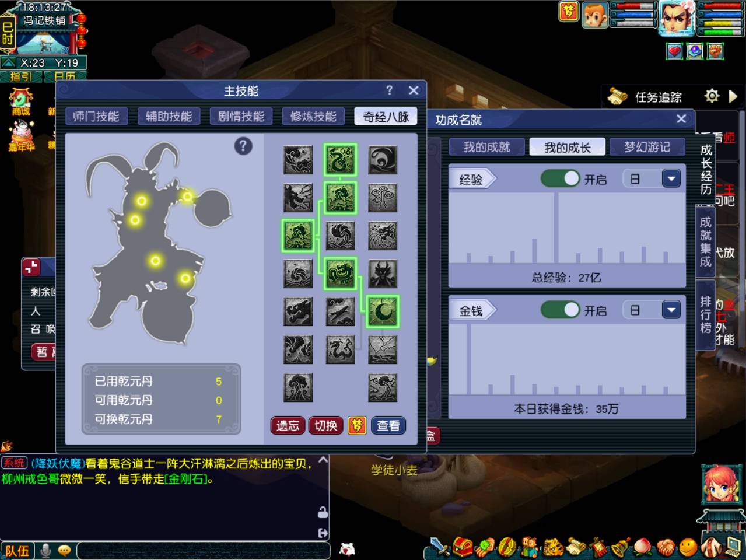Open the monkey pet portrait
The image size is (746, 560).
click(596, 15)
